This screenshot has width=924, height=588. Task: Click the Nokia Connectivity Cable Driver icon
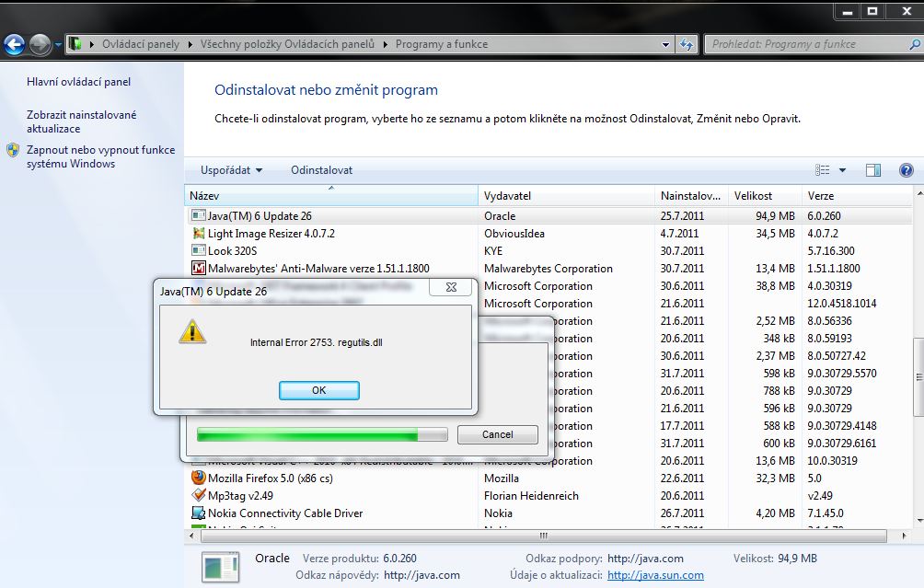[199, 513]
